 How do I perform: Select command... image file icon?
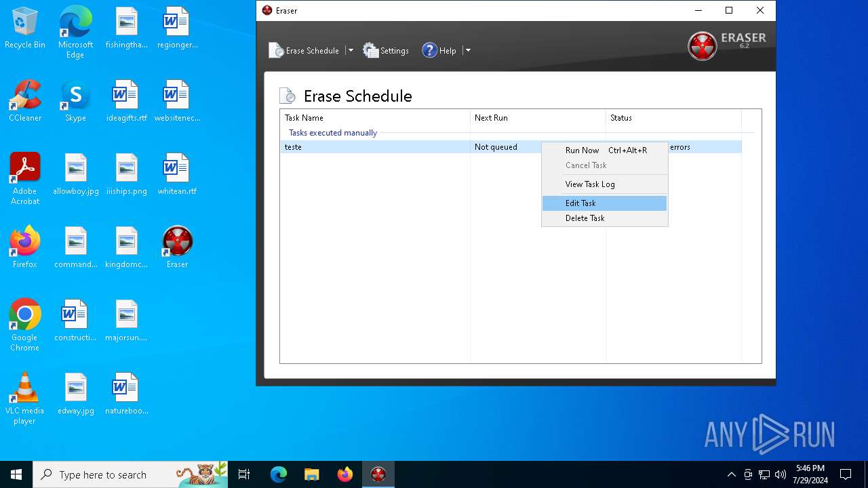pyautogui.click(x=76, y=248)
